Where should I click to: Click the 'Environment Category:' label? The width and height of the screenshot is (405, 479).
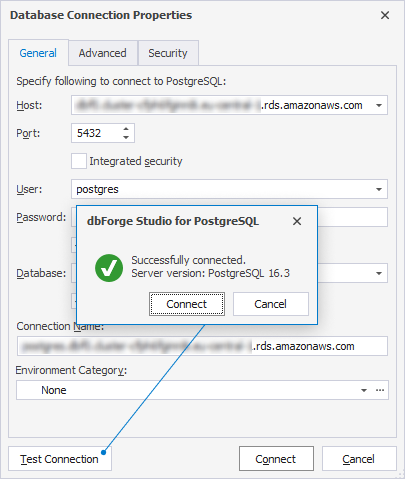point(71,370)
